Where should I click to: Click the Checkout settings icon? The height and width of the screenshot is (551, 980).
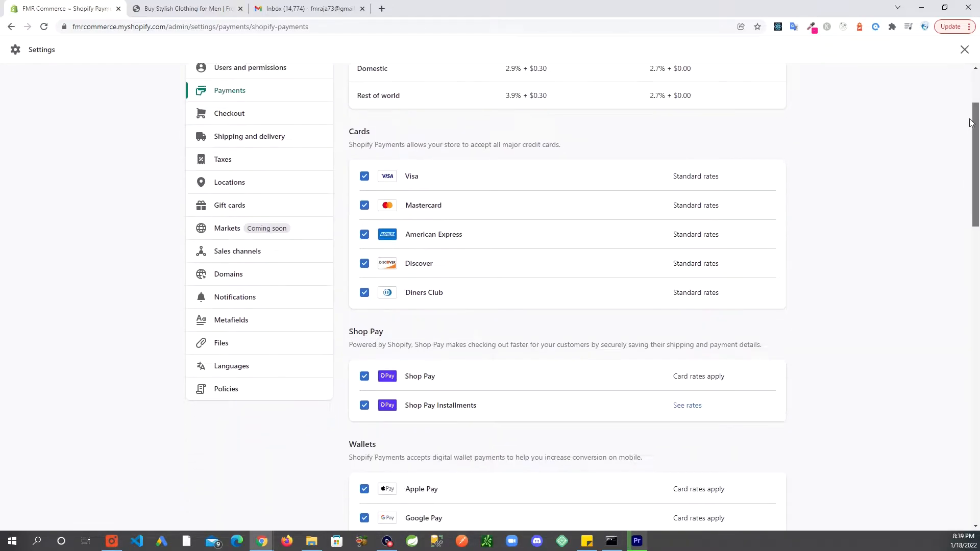tap(201, 113)
